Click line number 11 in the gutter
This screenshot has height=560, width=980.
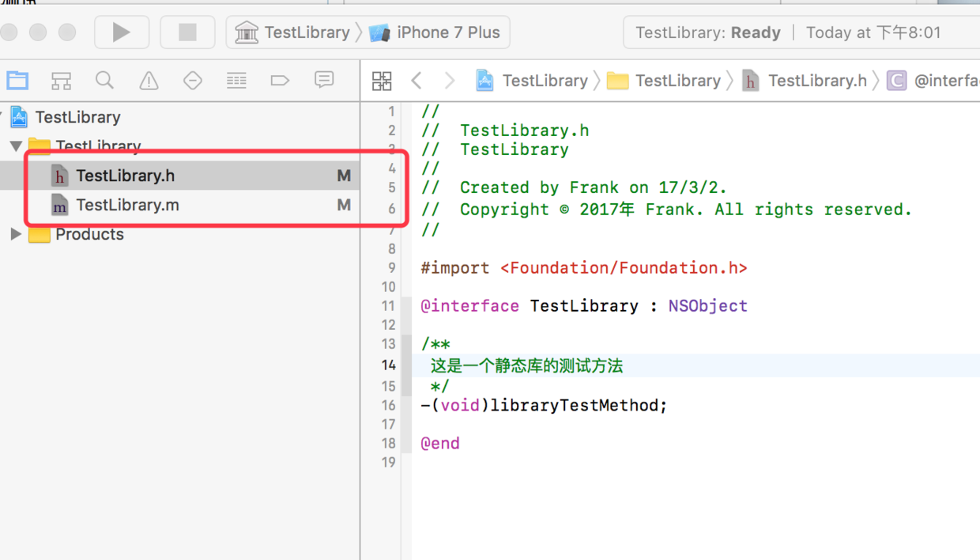(x=388, y=306)
